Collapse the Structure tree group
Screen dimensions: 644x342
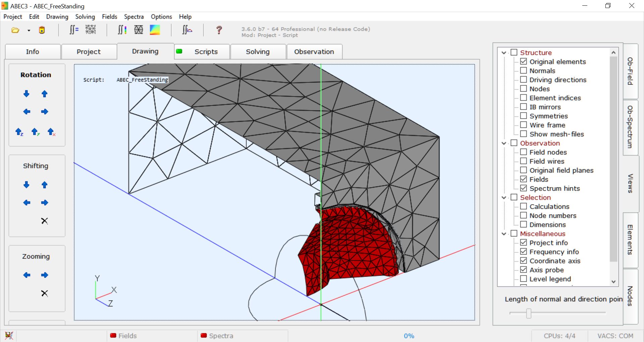tap(504, 53)
